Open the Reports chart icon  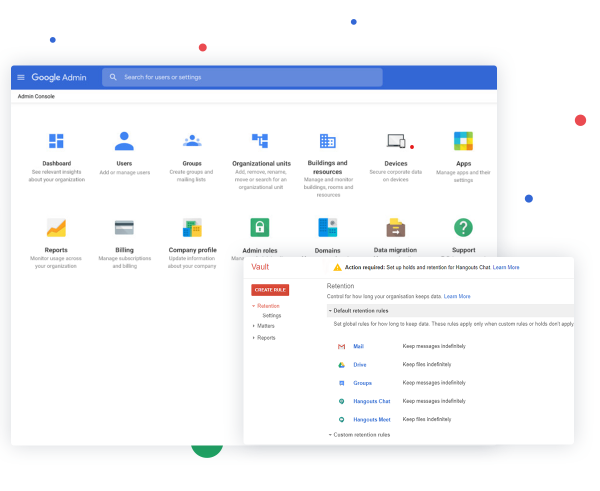pyautogui.click(x=56, y=228)
